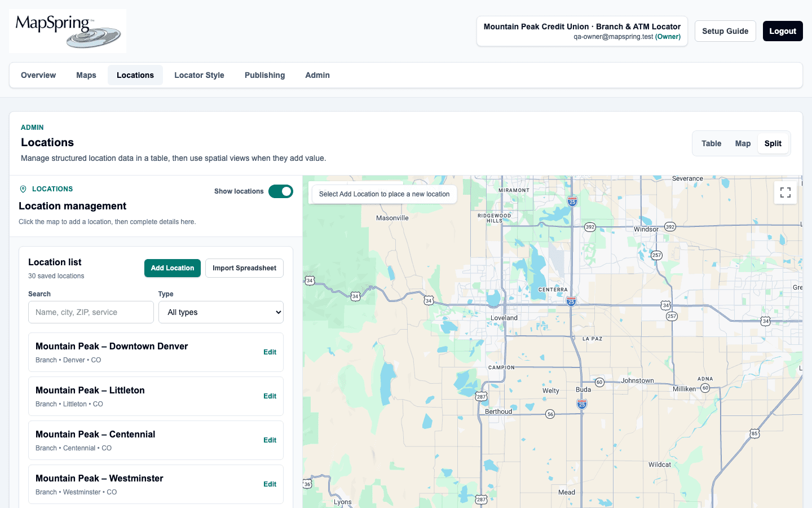This screenshot has height=508, width=812.
Task: Click the Severance label on map
Action: pyautogui.click(x=687, y=178)
